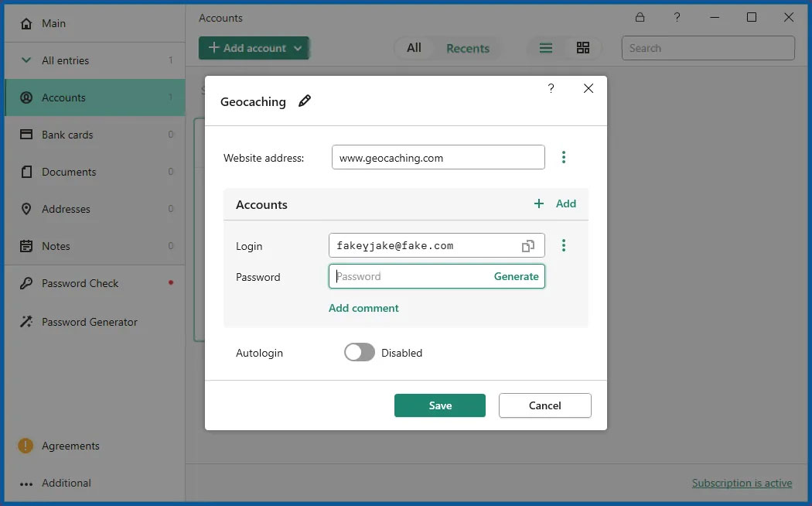Click the Main home icon in sidebar

pos(26,23)
